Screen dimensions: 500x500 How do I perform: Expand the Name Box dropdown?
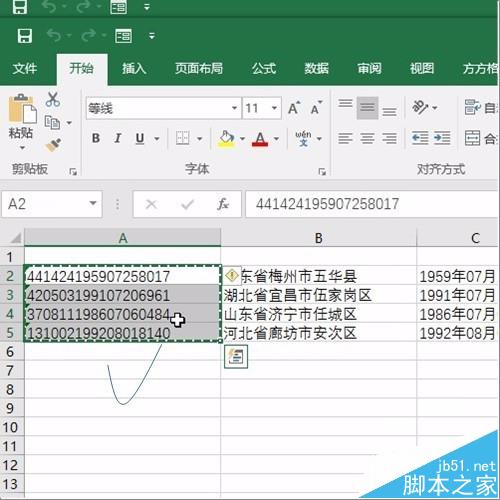[x=93, y=203]
